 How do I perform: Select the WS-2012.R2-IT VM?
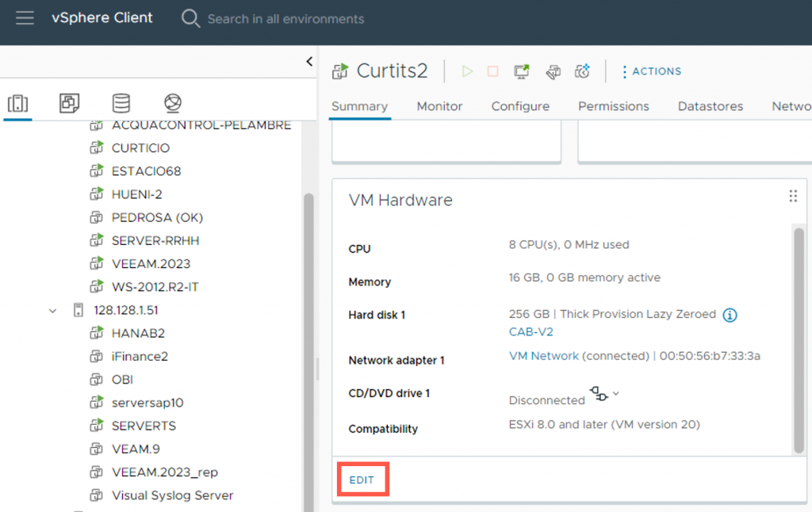155,287
